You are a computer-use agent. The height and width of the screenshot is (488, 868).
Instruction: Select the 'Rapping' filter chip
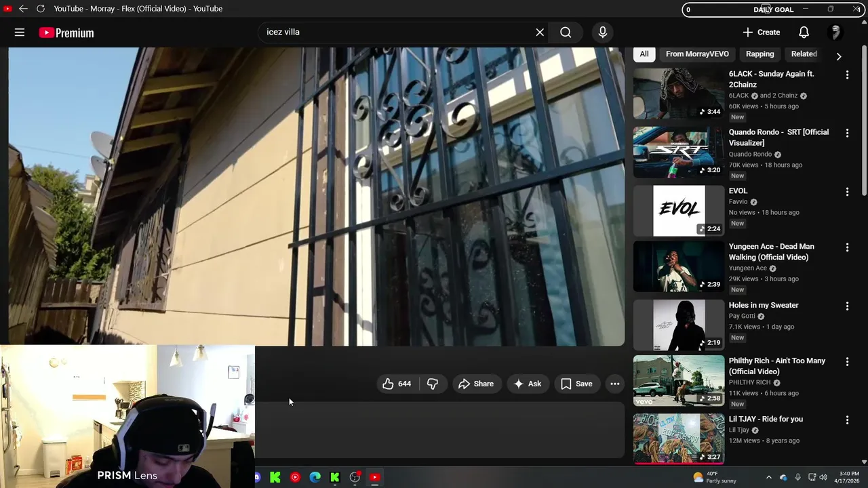[x=759, y=54]
